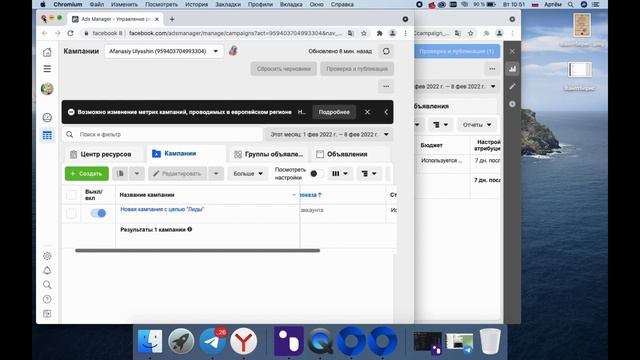Sort by the Название кампании column header

147,195
